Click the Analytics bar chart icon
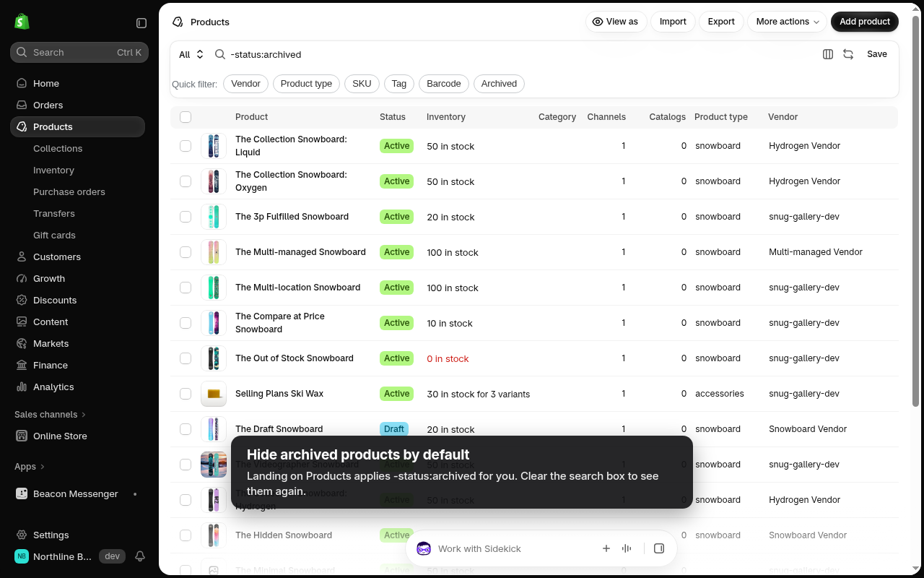 coord(22,387)
